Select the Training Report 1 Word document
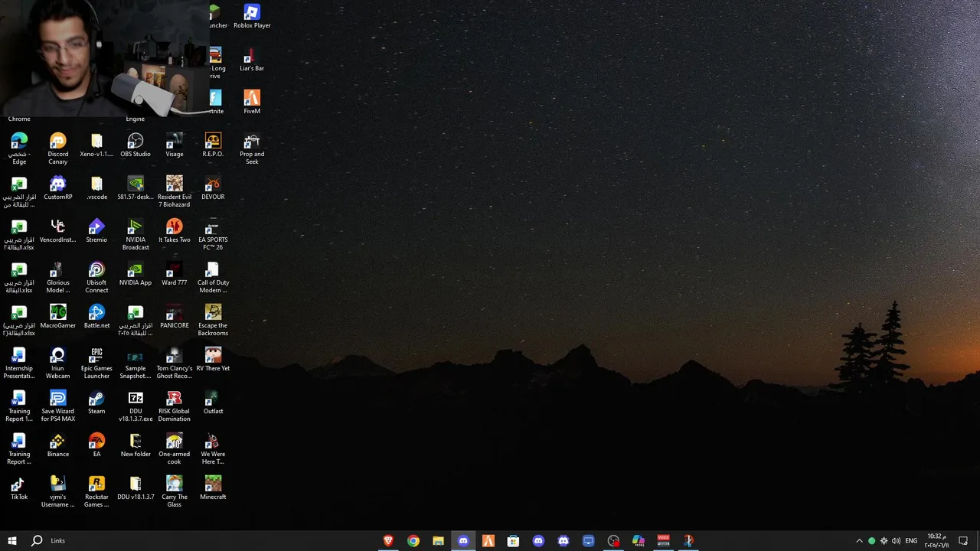Image resolution: width=980 pixels, height=551 pixels. tap(19, 406)
